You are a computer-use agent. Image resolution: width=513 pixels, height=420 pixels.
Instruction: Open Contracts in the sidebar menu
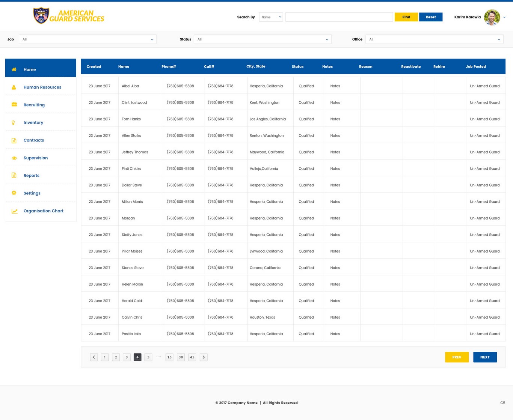click(x=34, y=140)
